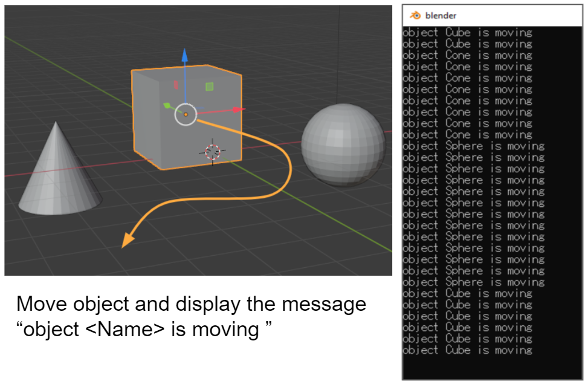
Task: Click first 'object Cone is moving' line
Action: (467, 55)
